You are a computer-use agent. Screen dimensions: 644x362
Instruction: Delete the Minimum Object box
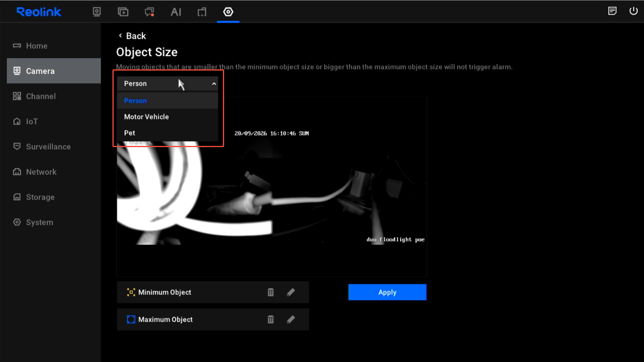pyautogui.click(x=271, y=292)
